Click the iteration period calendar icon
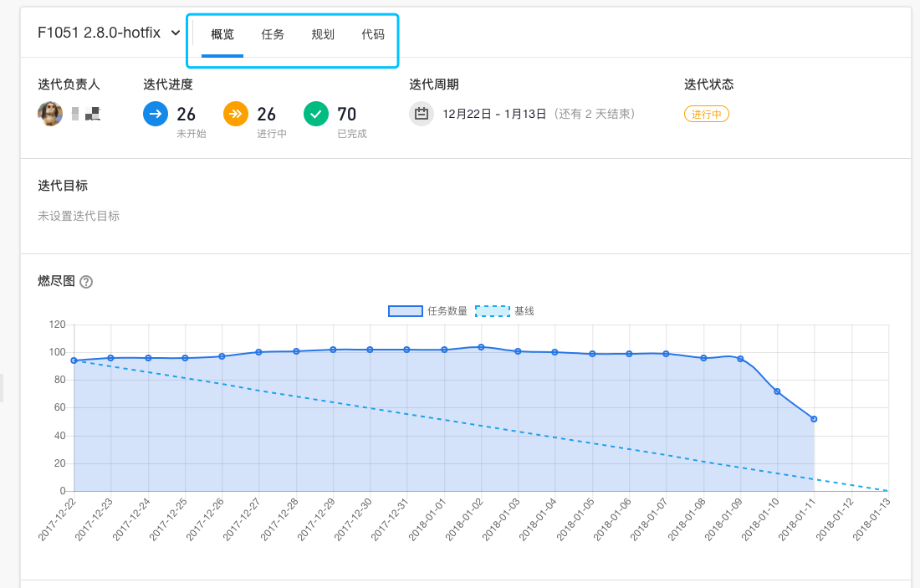The width and height of the screenshot is (920, 588). (422, 114)
